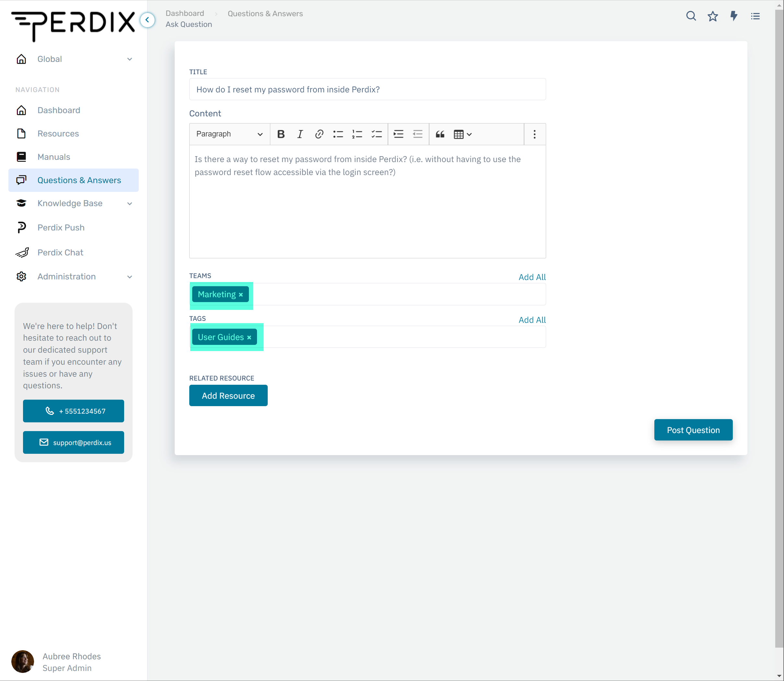Insert a bulleted list

[x=338, y=134]
